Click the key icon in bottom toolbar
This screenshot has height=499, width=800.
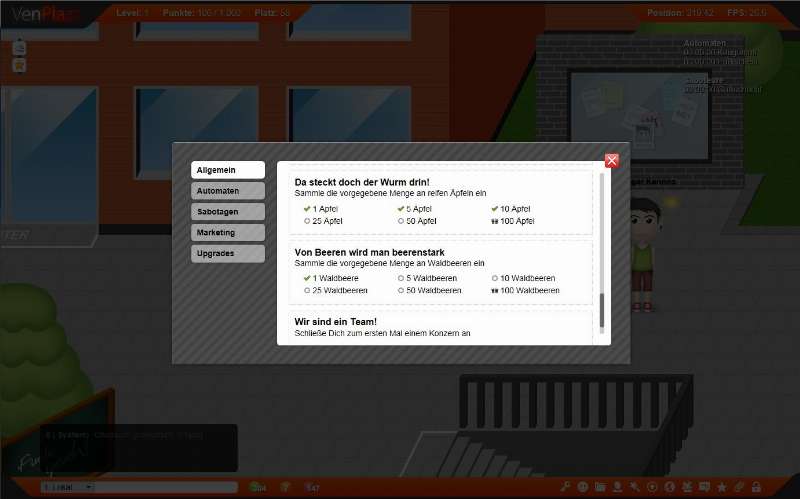click(565, 487)
